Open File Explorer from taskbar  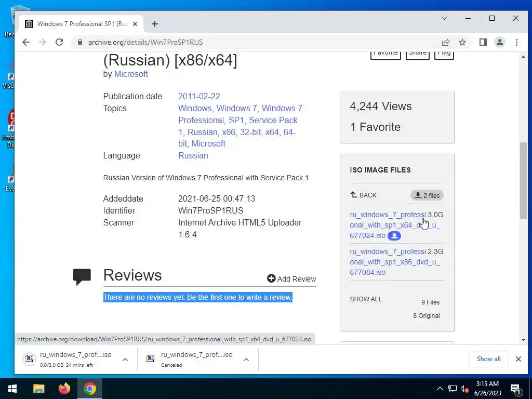pyautogui.click(x=38, y=389)
